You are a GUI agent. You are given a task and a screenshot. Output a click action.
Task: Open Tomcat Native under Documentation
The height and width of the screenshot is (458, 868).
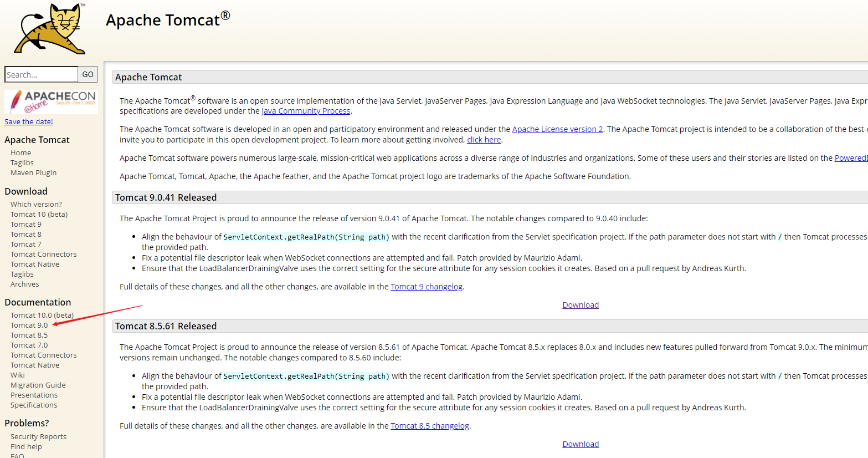click(x=35, y=365)
